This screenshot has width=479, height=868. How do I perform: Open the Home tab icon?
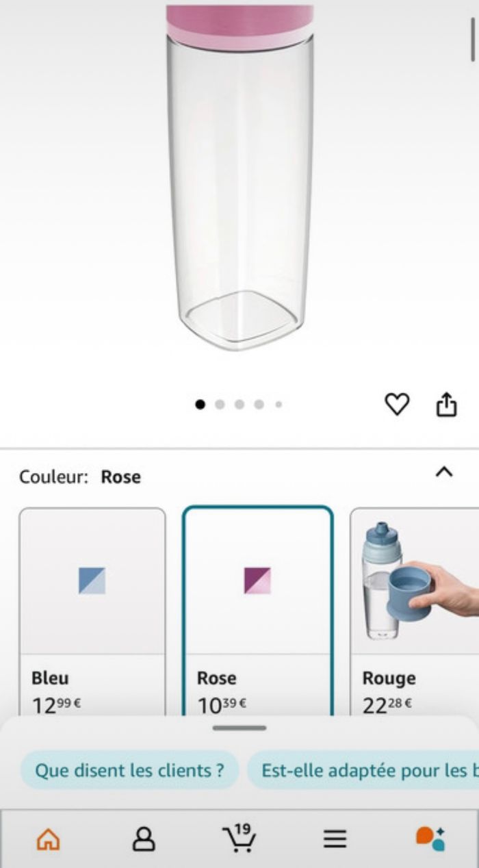[48, 839]
